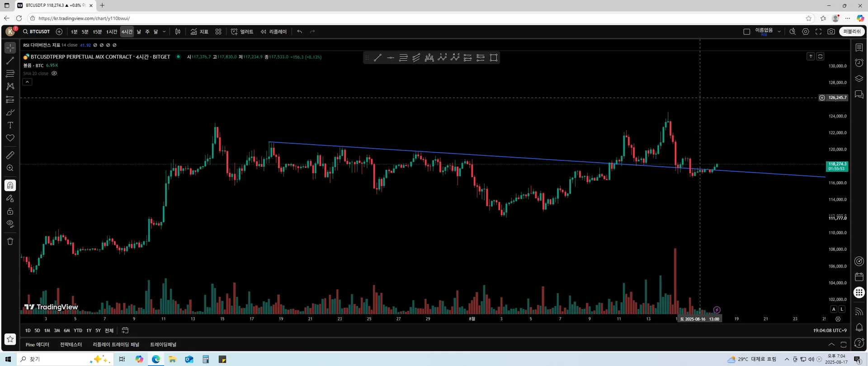
Task: Click the trash icon to remove drawings
Action: coord(10,241)
